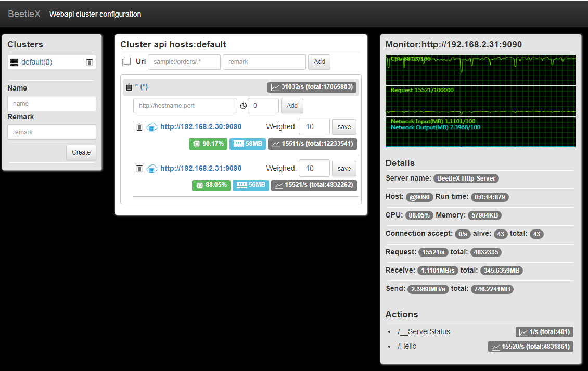Click the 56MB memory badge
588x371 pixels.
[251, 185]
